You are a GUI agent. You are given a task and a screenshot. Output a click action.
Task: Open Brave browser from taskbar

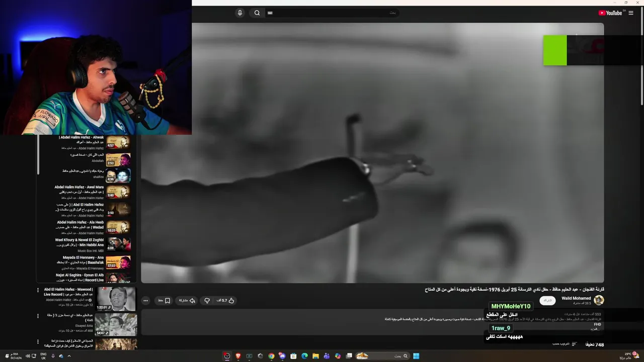point(238,356)
